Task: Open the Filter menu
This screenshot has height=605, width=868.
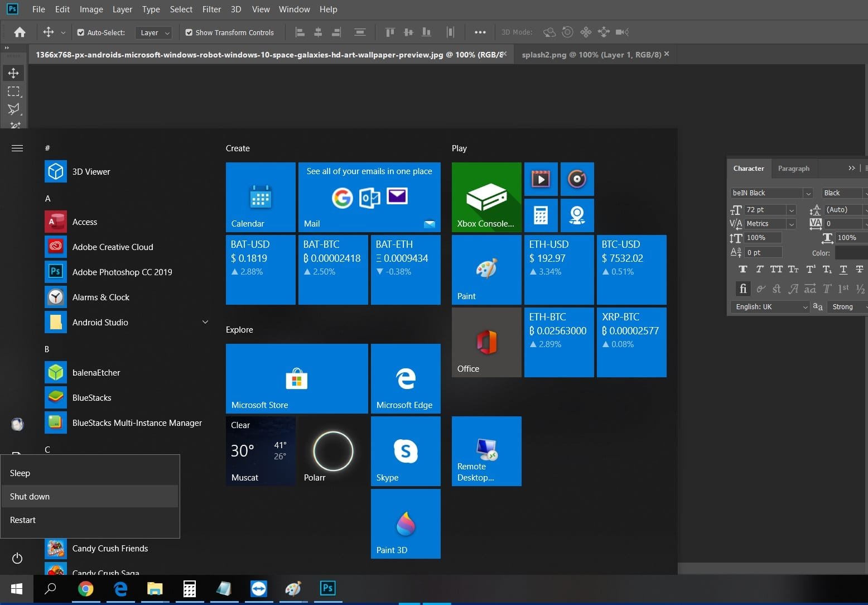Action: click(x=211, y=9)
